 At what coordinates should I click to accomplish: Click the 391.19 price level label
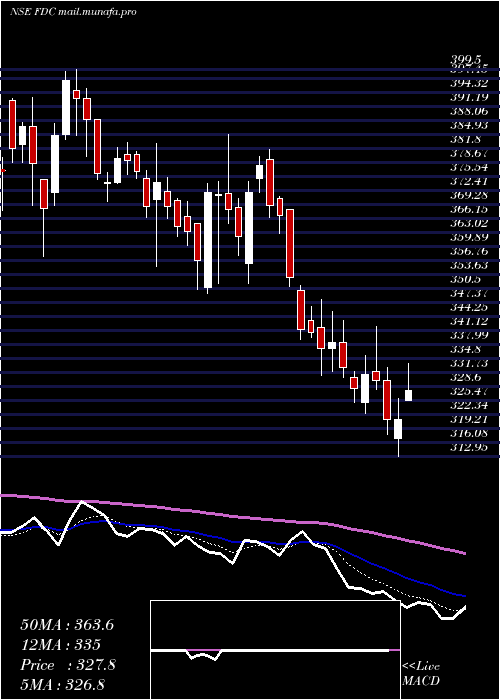click(469, 97)
